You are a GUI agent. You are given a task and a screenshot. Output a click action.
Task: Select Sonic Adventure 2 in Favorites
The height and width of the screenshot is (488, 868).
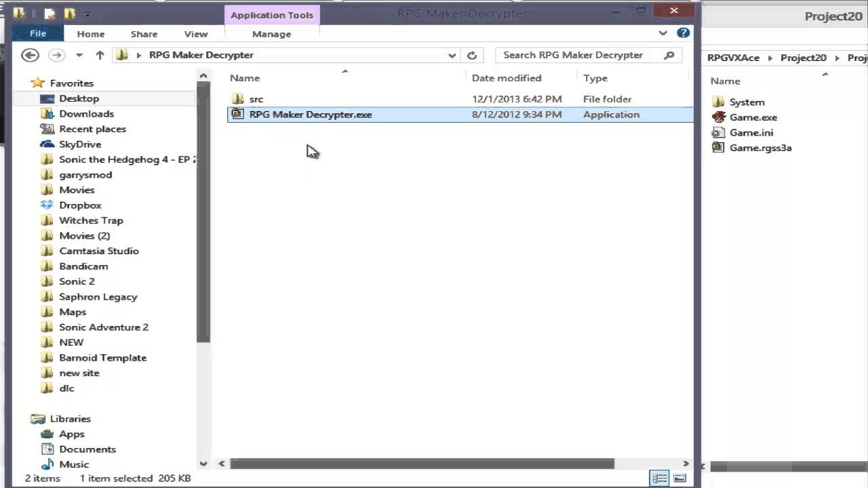(x=104, y=327)
